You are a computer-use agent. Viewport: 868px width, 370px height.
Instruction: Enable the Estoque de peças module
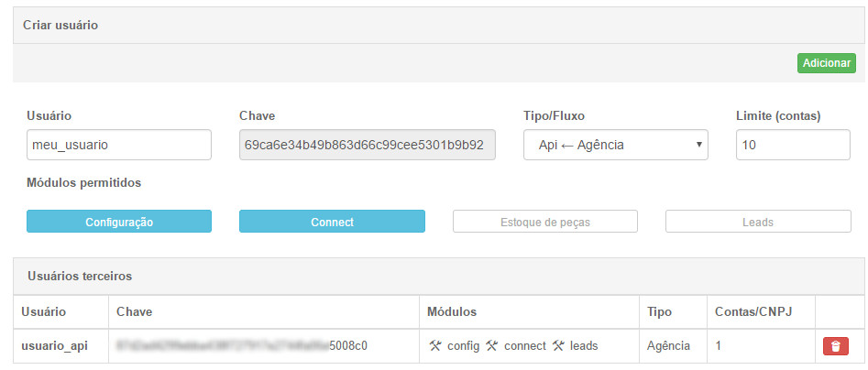(545, 222)
